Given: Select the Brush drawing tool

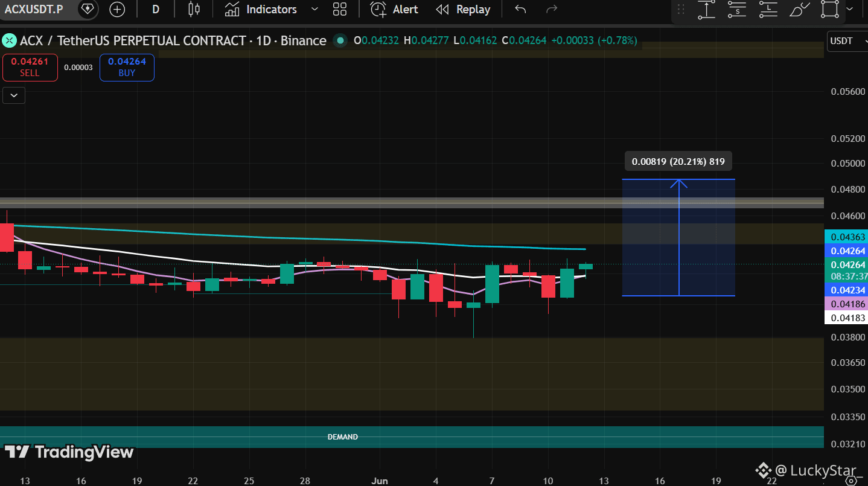Looking at the screenshot, I should tap(799, 9).
